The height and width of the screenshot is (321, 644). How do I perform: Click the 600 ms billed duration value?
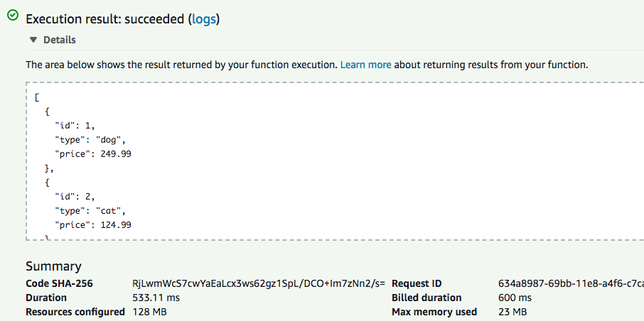pyautogui.click(x=515, y=298)
